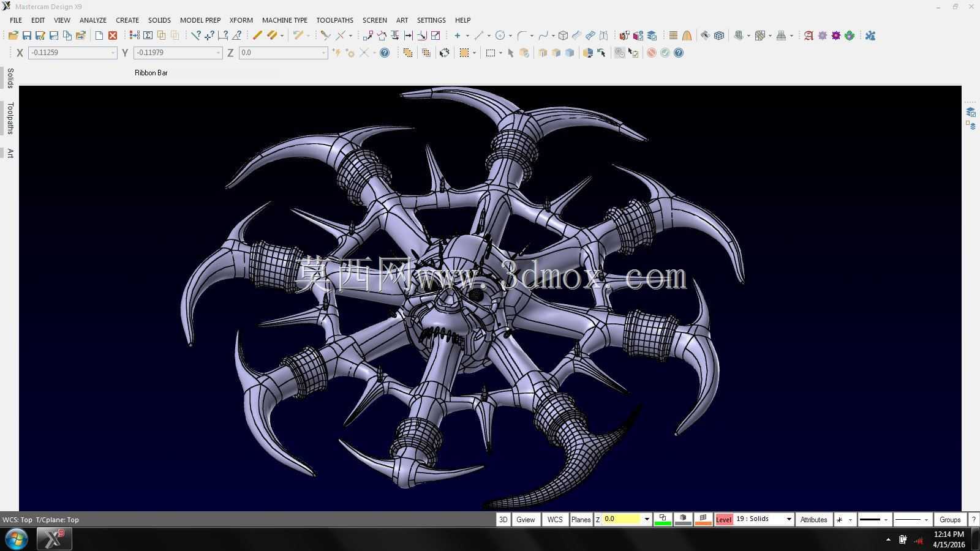Open the status bar Z depth dropdown arrow
Screen dimensions: 980x551
coord(646,519)
